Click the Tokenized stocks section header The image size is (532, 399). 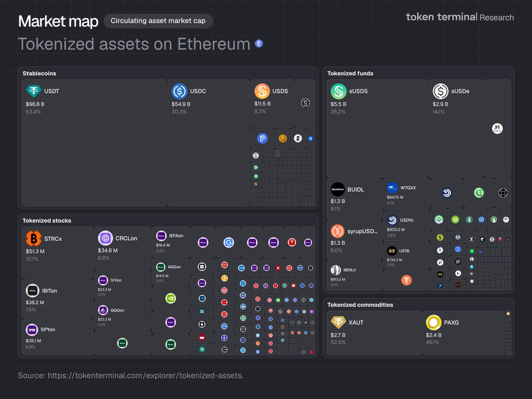(47, 220)
